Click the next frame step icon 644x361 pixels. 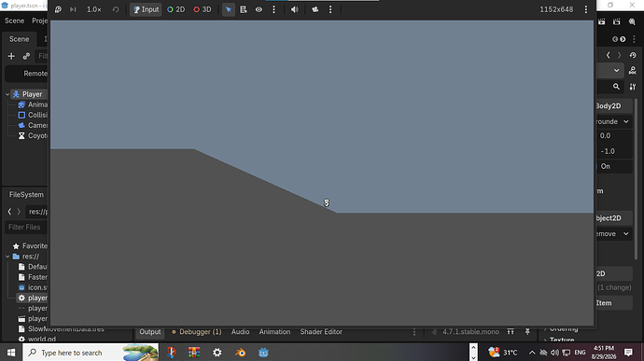73,9
